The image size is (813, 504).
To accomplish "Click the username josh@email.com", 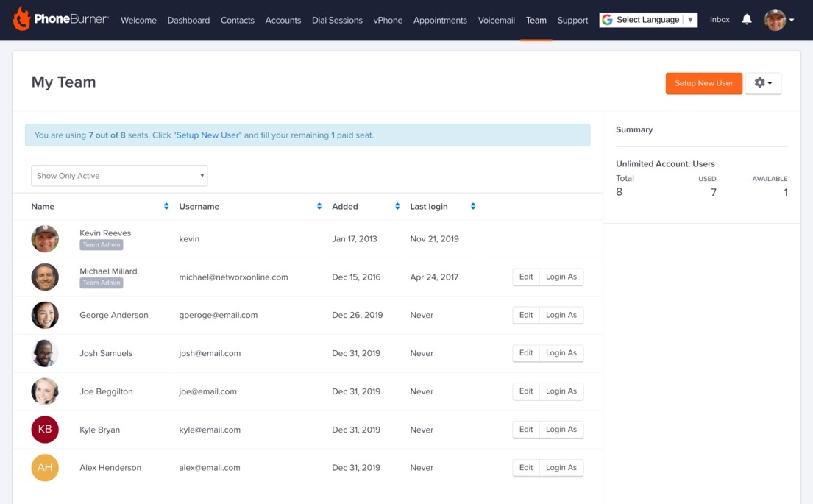I will click(210, 354).
